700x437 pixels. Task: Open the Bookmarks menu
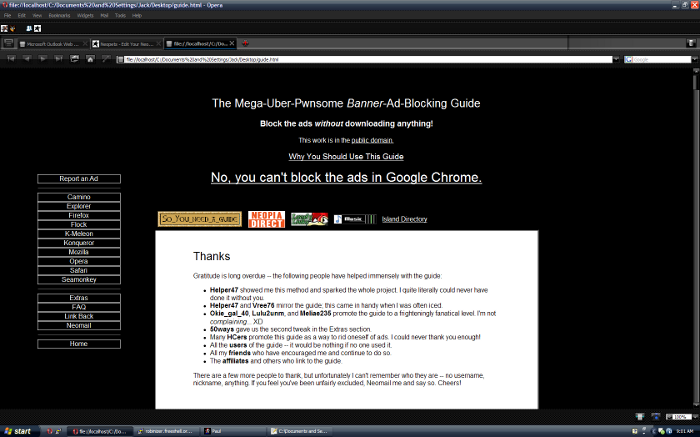tap(59, 16)
